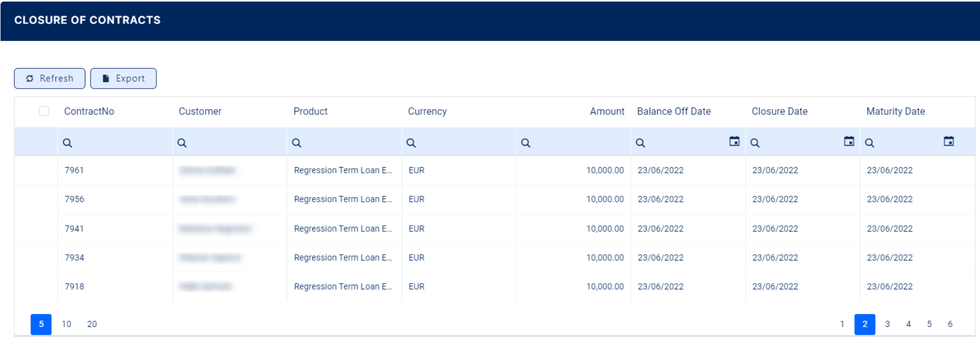Select contract row 7961

(x=74, y=170)
